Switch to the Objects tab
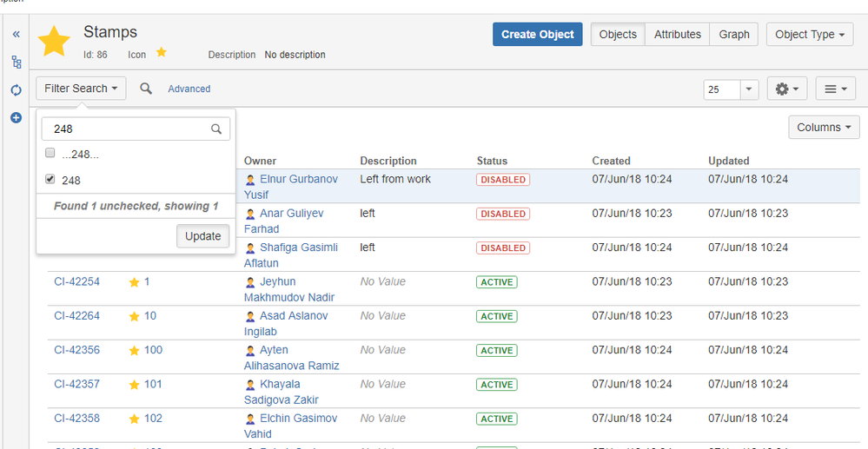Screen dimensions: 868x449 point(618,35)
